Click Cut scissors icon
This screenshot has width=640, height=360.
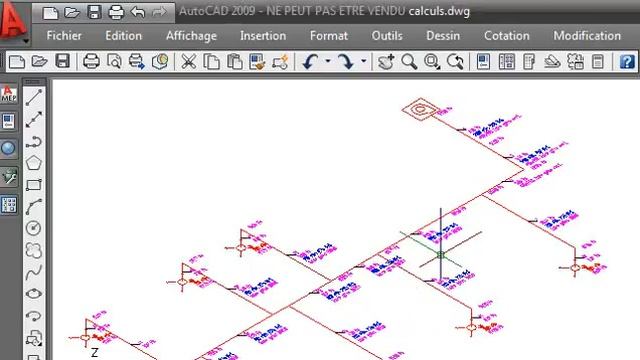coord(189,62)
